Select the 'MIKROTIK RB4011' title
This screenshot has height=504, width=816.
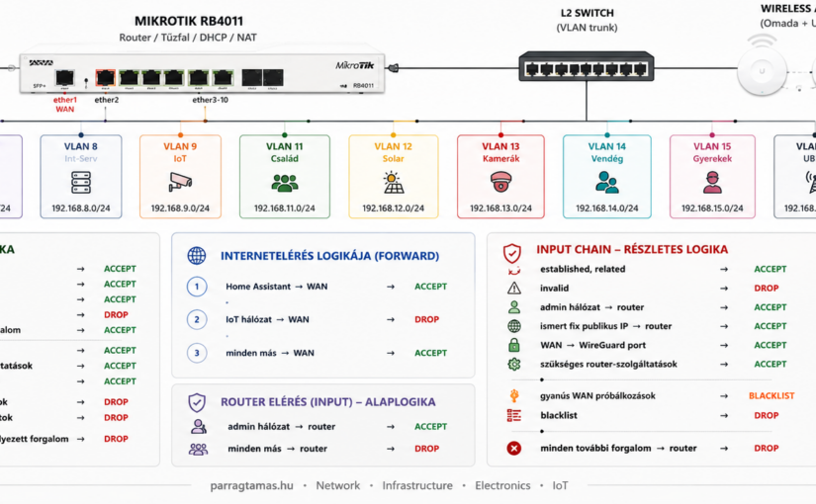(x=189, y=22)
